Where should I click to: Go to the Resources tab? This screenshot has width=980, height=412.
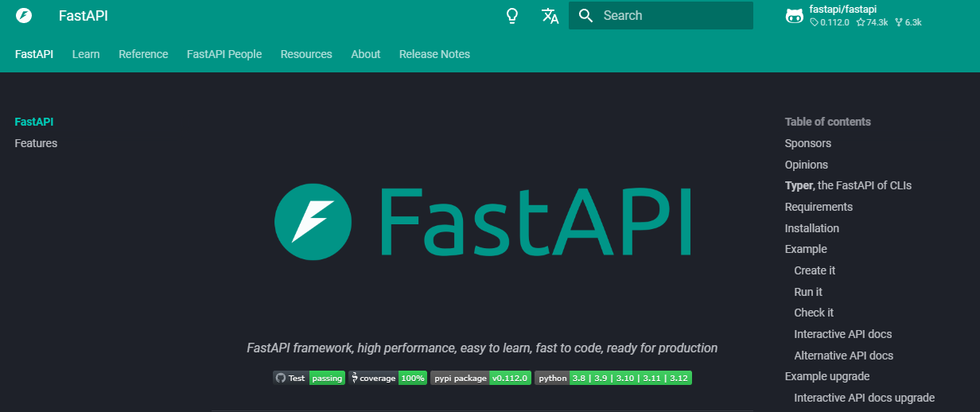point(306,54)
